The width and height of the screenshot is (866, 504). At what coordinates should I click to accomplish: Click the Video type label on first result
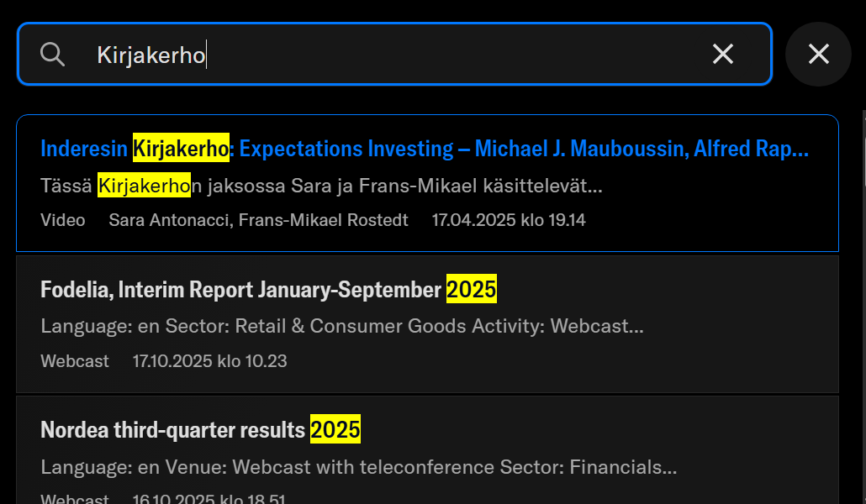click(x=63, y=220)
